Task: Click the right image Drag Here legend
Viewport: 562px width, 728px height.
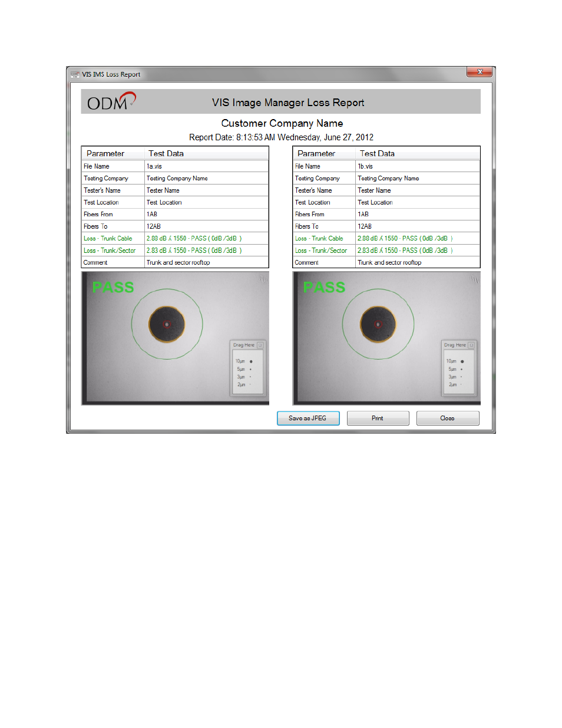Action: tap(459, 368)
